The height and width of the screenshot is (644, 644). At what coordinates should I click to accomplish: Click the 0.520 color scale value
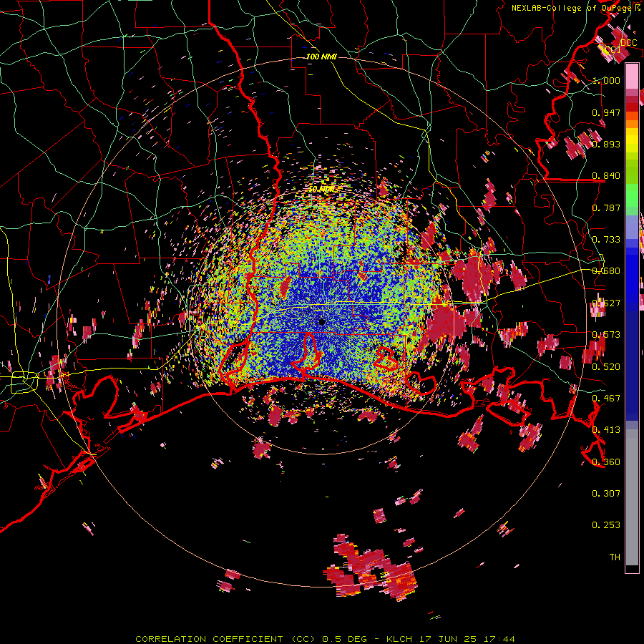(606, 367)
